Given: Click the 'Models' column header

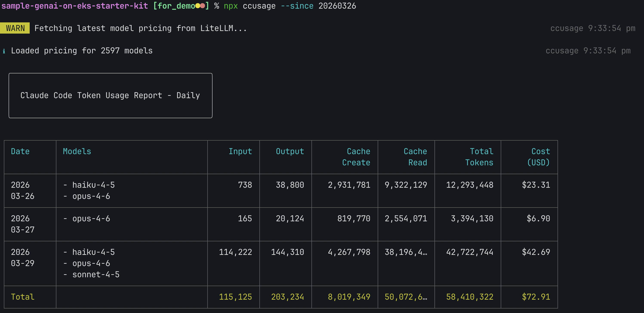Looking at the screenshot, I should click(77, 151).
